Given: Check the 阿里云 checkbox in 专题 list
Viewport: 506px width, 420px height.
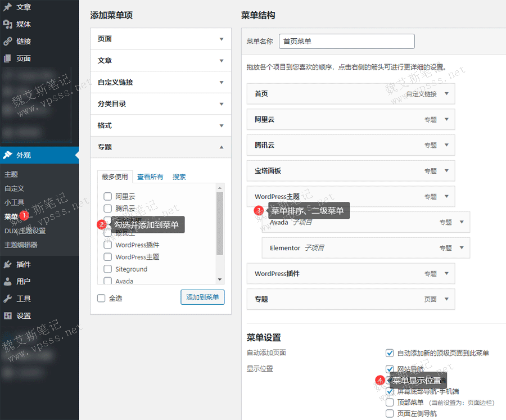Looking at the screenshot, I should point(107,196).
